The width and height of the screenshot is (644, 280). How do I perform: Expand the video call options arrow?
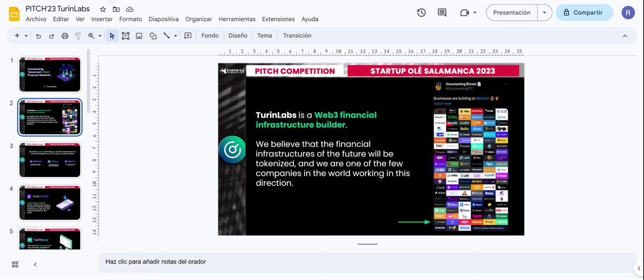(475, 13)
